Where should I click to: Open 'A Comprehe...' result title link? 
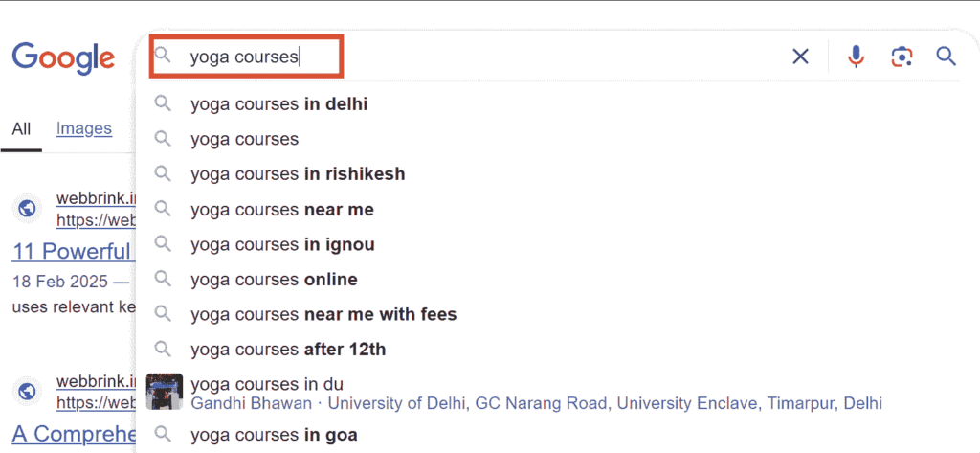[74, 434]
